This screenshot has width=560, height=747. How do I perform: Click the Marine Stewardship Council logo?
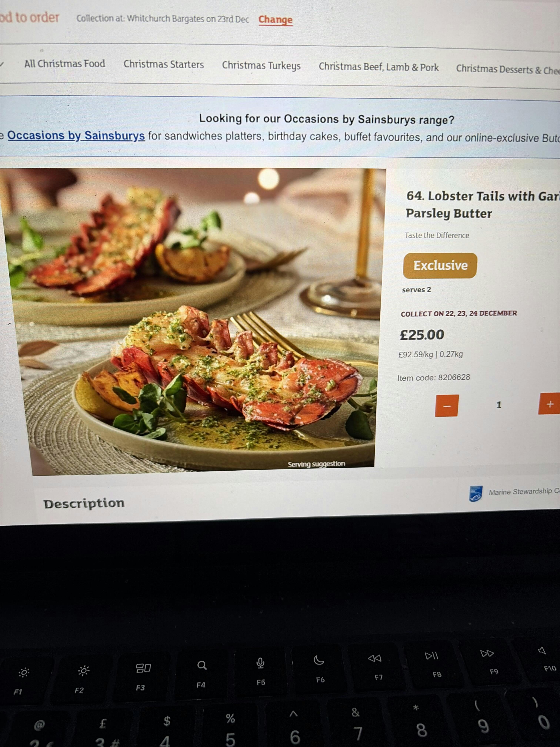(476, 493)
